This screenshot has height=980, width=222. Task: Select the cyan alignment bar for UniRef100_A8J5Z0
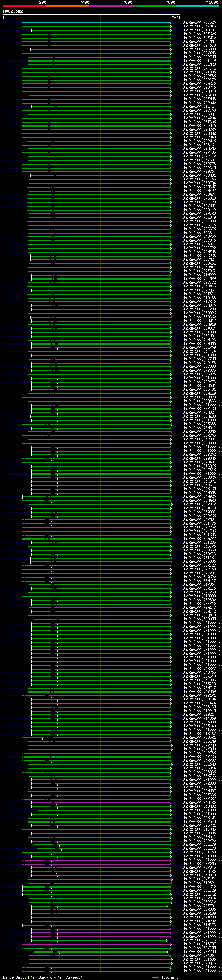click(96, 23)
